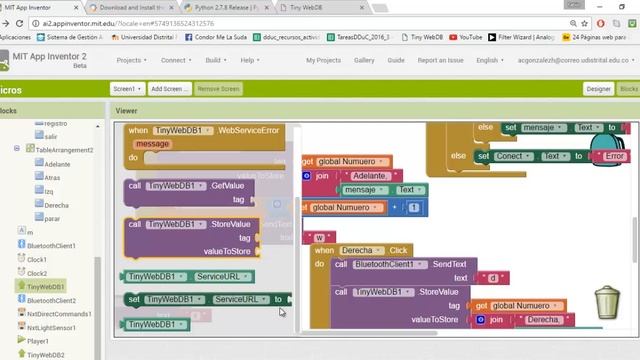The image size is (640, 360).
Task: Open the Universidad Distrital bookmark
Action: (144, 37)
